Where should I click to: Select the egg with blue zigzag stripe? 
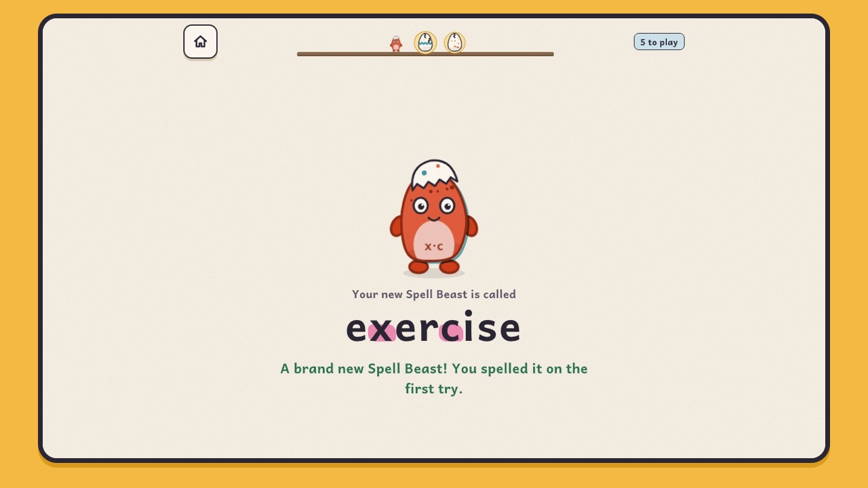tap(425, 42)
